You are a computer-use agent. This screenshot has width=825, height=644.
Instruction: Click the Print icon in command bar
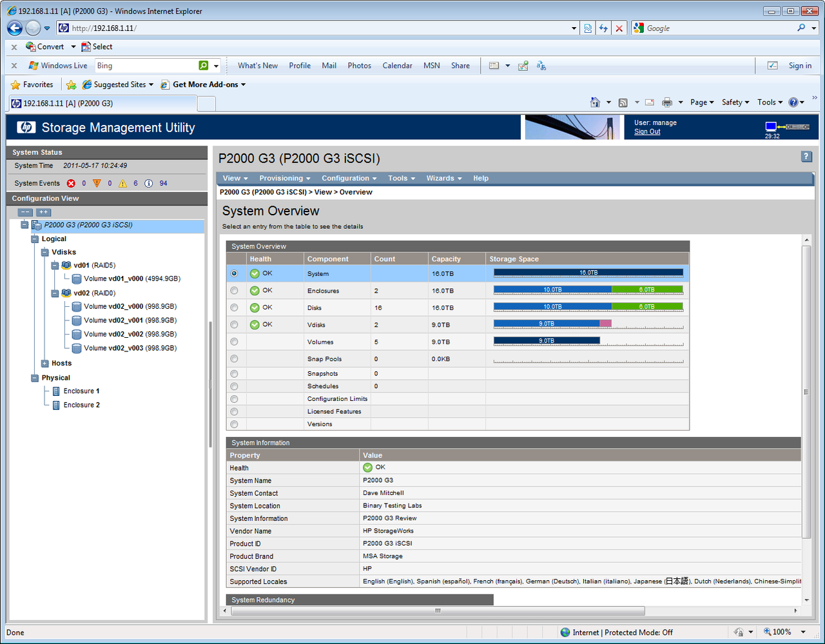coord(667,102)
